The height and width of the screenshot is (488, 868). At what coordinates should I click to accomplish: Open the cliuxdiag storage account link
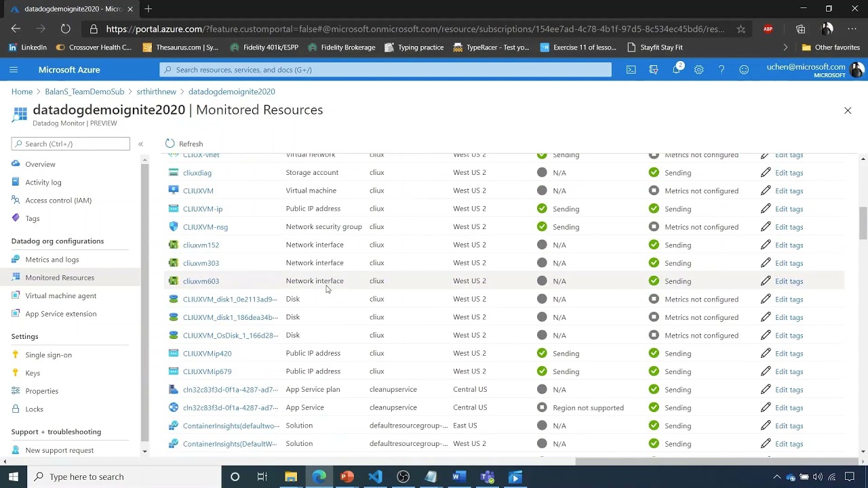click(197, 173)
